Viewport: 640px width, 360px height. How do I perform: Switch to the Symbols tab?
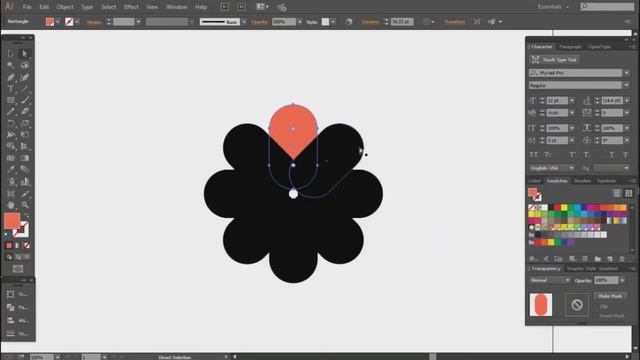coord(606,181)
